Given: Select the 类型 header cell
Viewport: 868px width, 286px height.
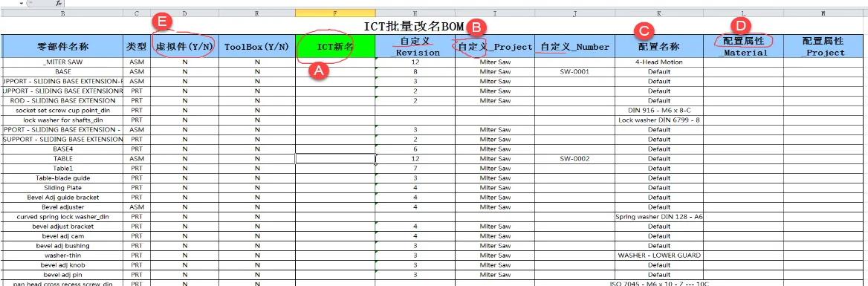Looking at the screenshot, I should click(137, 47).
